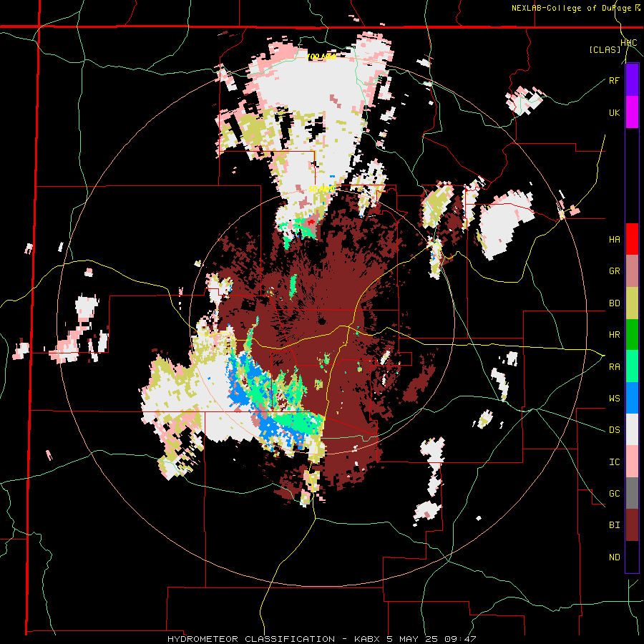Click the maroon BI legend swatch
This screenshot has width=644, height=644.
click(x=632, y=525)
